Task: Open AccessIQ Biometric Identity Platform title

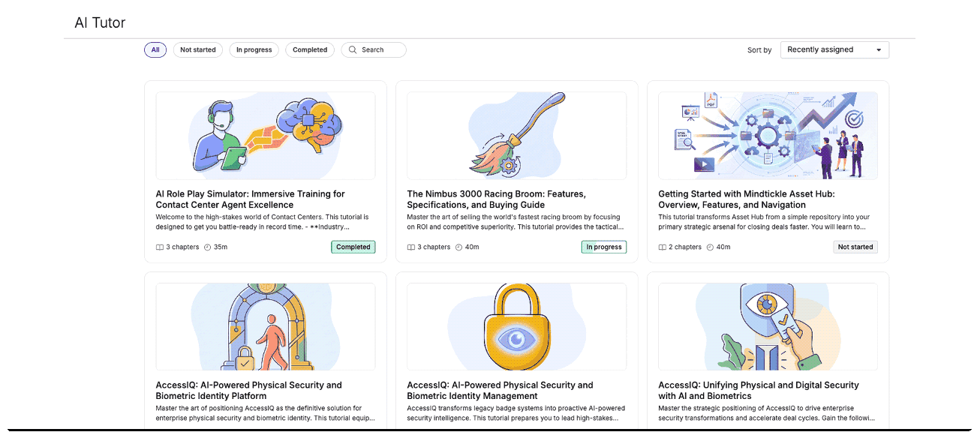Action: 249,391
